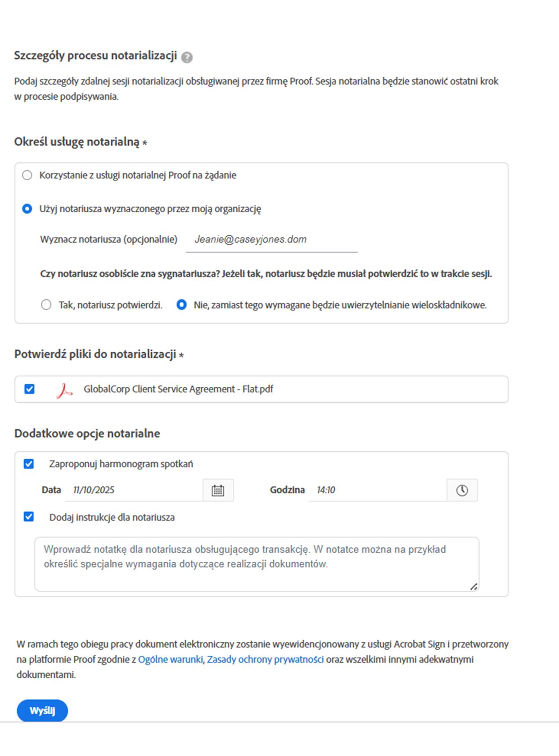
Task: Toggle "Dodaj instrukcje dla notariusza" checkbox
Action: pyautogui.click(x=29, y=517)
